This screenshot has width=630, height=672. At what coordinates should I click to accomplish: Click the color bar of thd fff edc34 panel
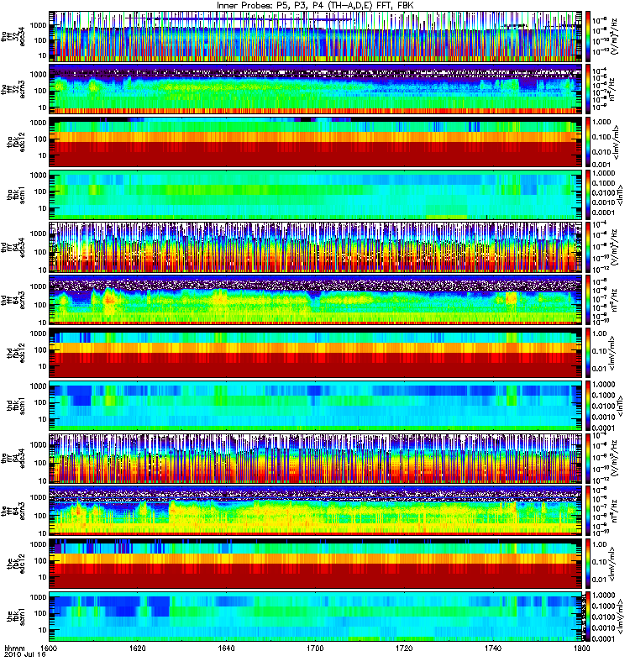588,247
